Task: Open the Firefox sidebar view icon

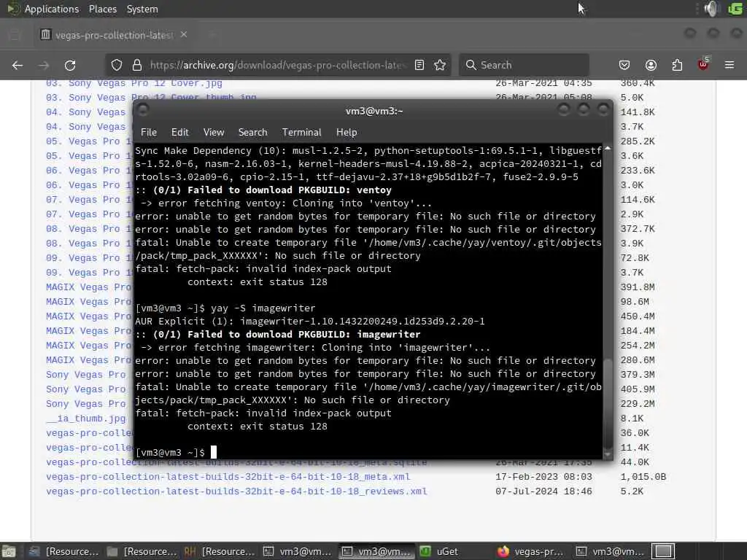Action: point(15,35)
